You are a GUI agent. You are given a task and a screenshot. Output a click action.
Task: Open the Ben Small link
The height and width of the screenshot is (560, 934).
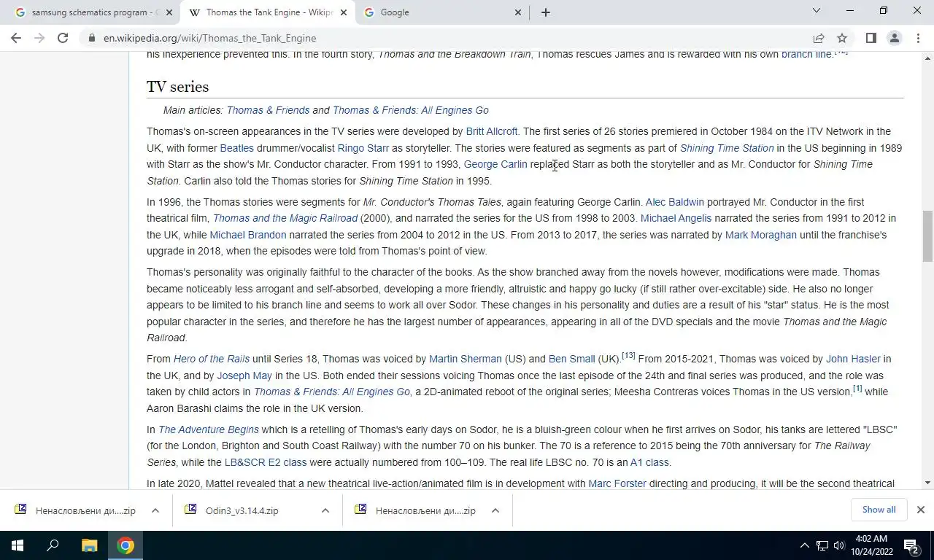[x=572, y=359]
